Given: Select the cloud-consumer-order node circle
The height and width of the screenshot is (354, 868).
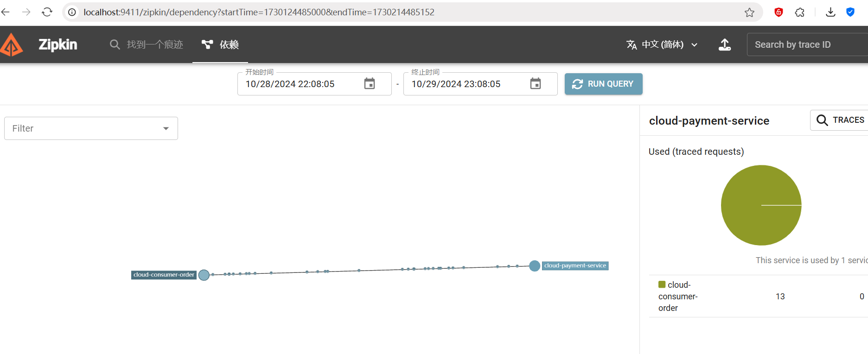Looking at the screenshot, I should pyautogui.click(x=204, y=275).
